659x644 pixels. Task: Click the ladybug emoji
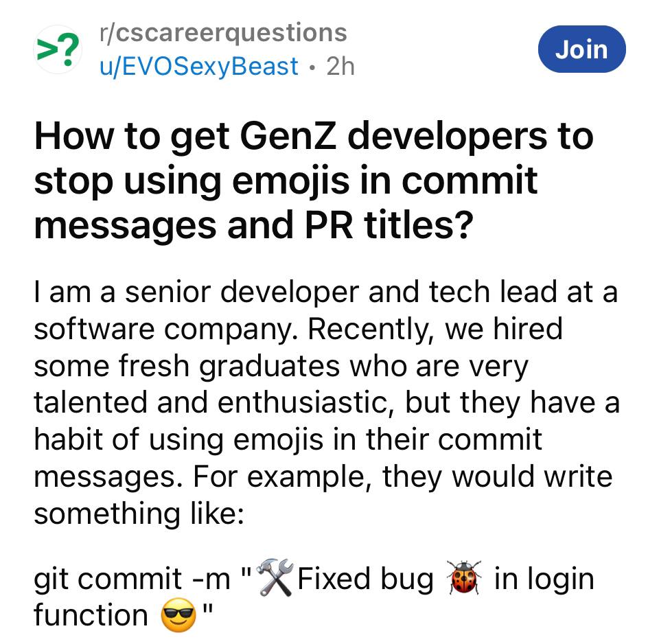[464, 577]
